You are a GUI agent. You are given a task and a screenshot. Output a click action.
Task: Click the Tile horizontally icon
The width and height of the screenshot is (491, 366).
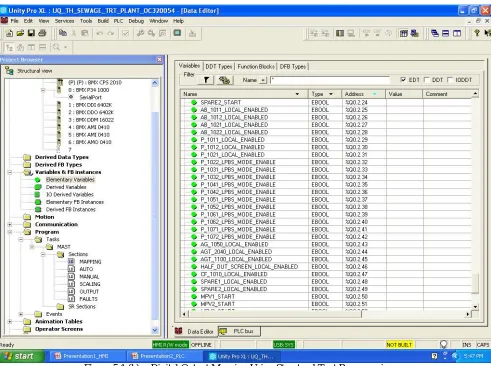tap(446, 33)
